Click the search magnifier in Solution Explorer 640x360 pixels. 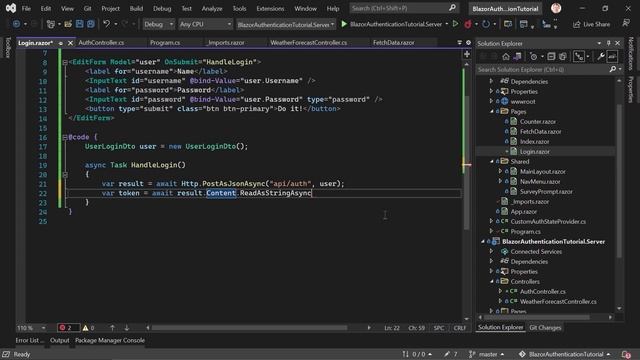613,70
